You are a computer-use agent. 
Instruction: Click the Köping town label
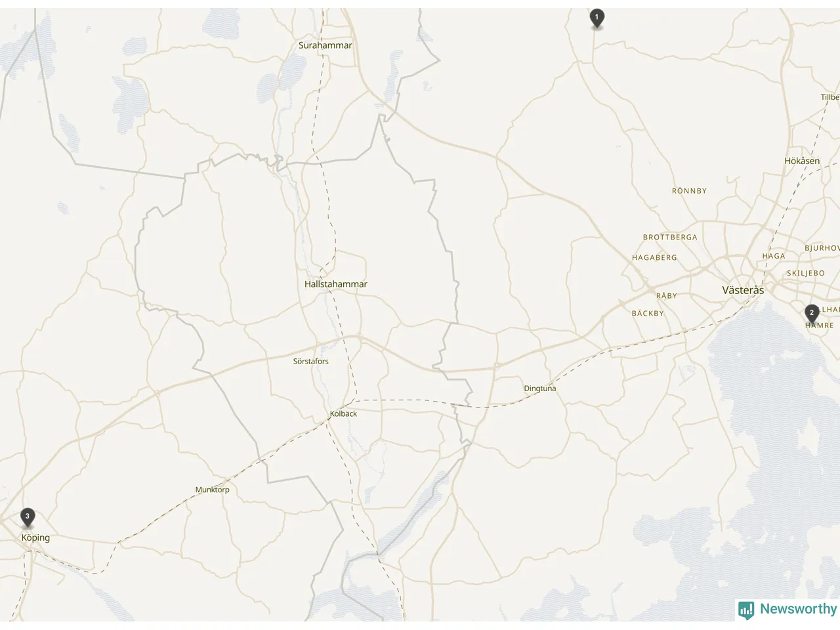35,537
